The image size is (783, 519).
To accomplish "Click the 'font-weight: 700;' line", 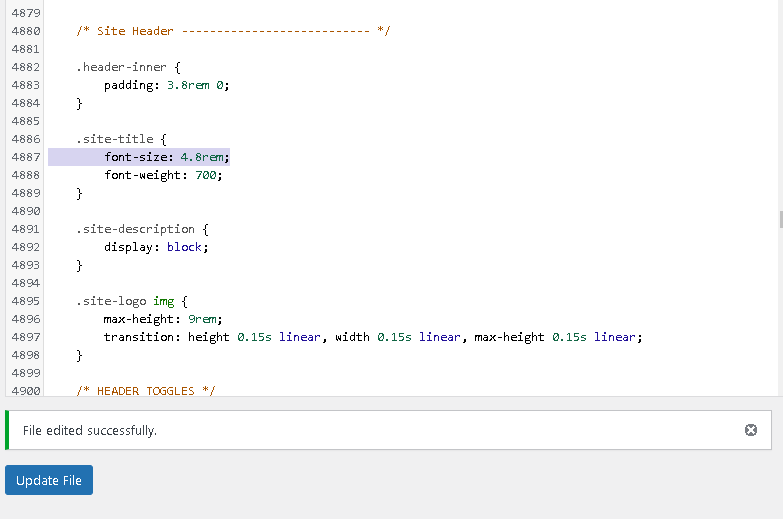I will pyautogui.click(x=163, y=175).
